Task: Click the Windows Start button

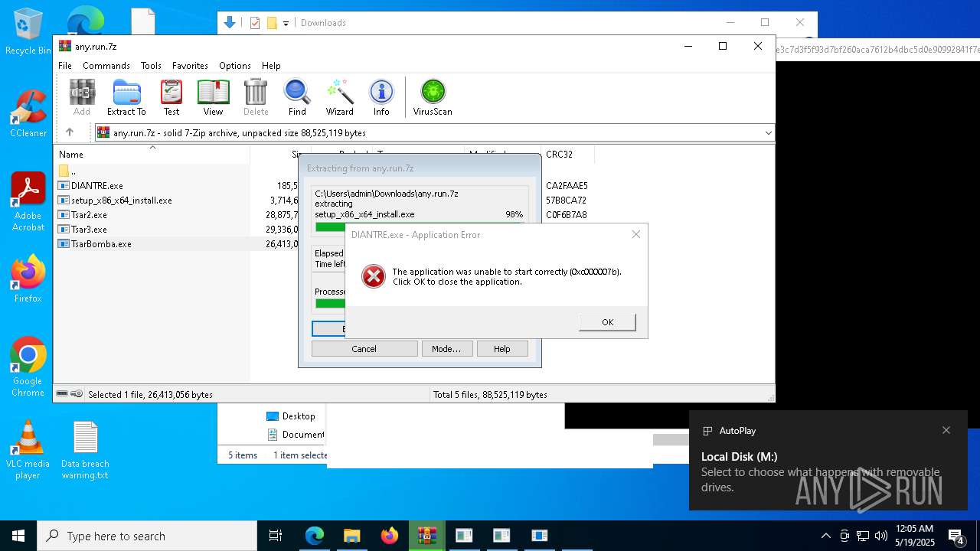Action: [x=18, y=536]
